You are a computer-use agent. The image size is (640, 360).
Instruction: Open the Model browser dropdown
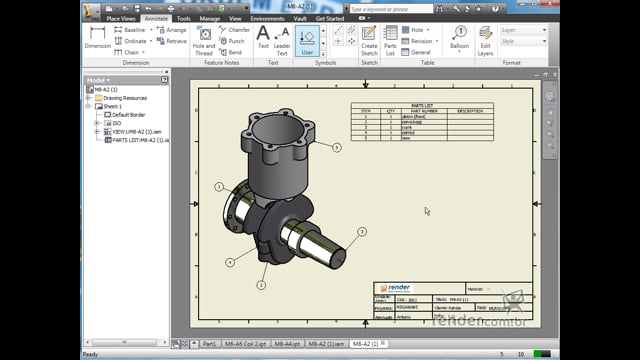click(x=98, y=80)
